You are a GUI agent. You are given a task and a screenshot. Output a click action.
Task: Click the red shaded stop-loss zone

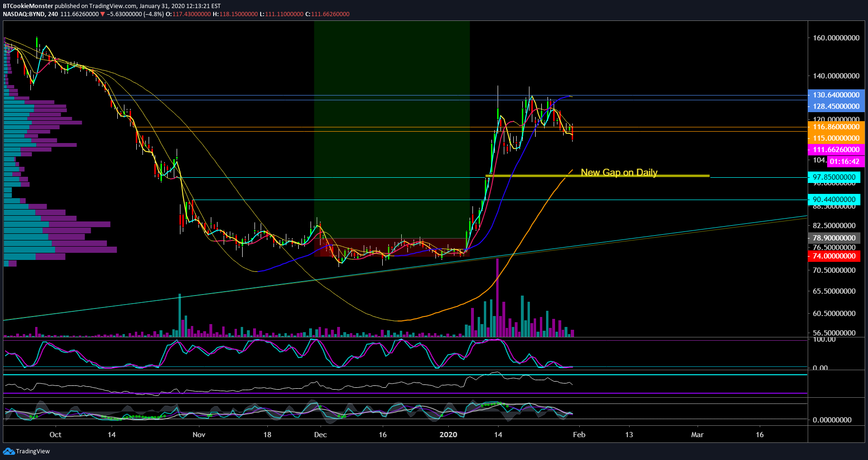(392, 248)
